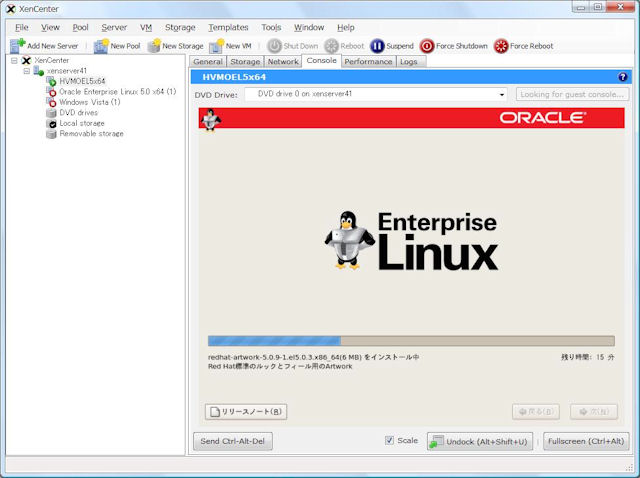
Task: Click the stopped Oracle Enterprise Linux VM icon
Action: (x=51, y=91)
